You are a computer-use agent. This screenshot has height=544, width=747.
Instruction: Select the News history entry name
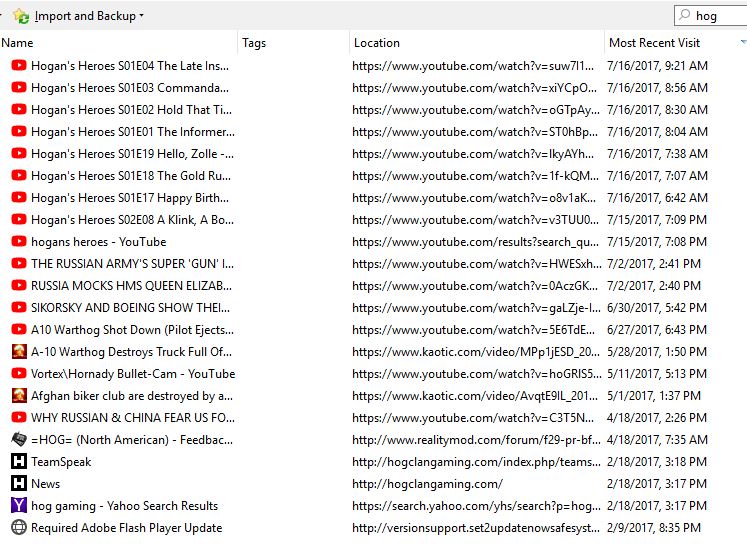[46, 484]
